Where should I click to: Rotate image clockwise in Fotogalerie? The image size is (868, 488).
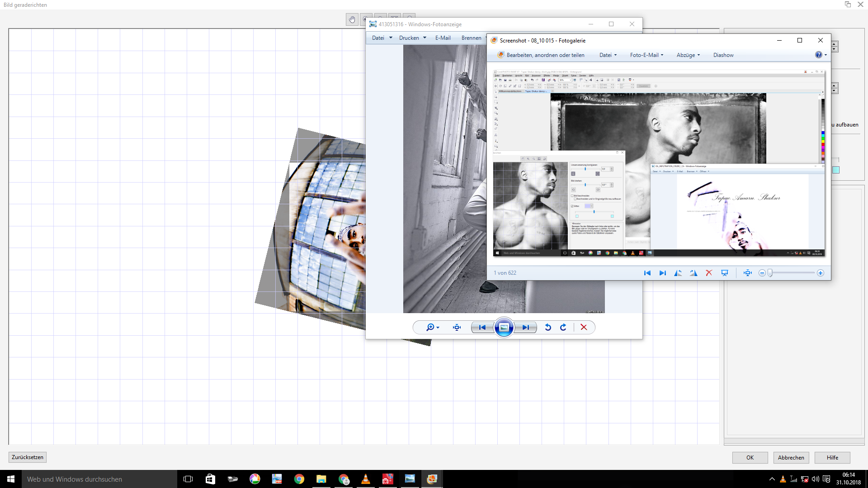coord(693,273)
